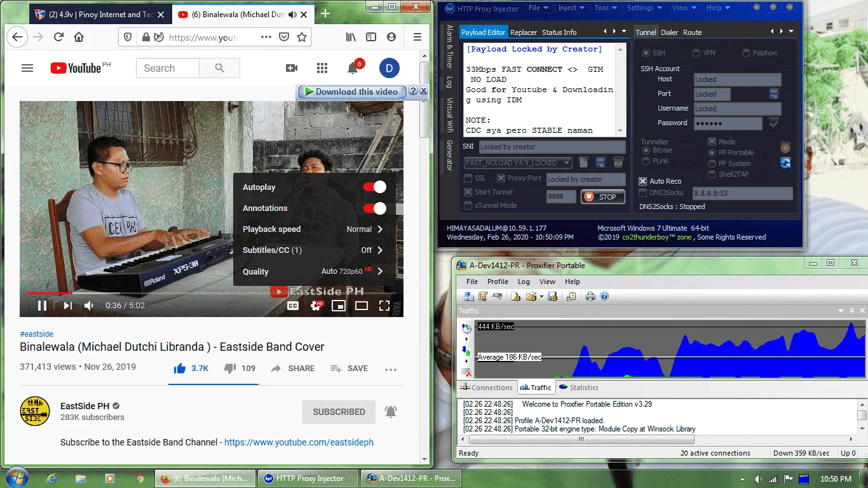
Task: Click the SHARE button
Action: click(x=293, y=369)
